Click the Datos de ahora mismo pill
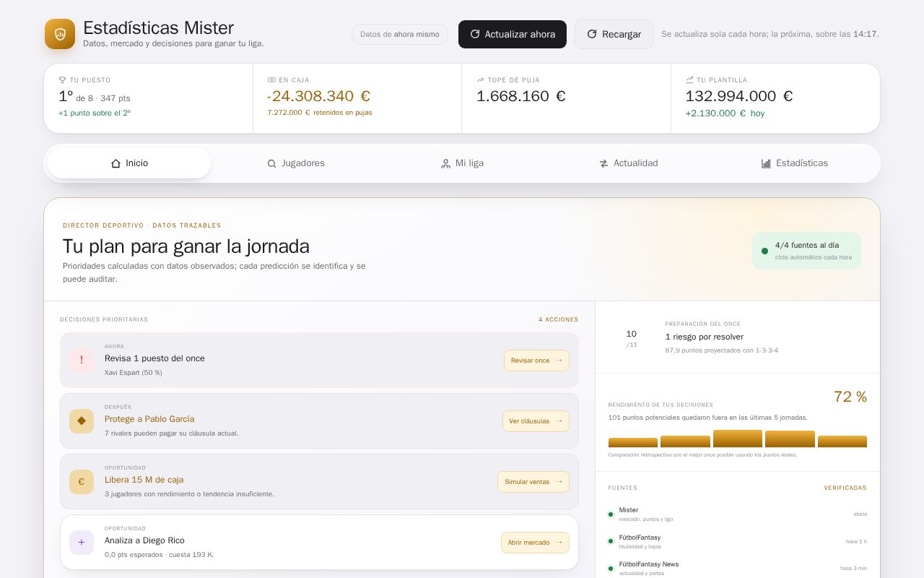This screenshot has width=924, height=578. coord(400,34)
